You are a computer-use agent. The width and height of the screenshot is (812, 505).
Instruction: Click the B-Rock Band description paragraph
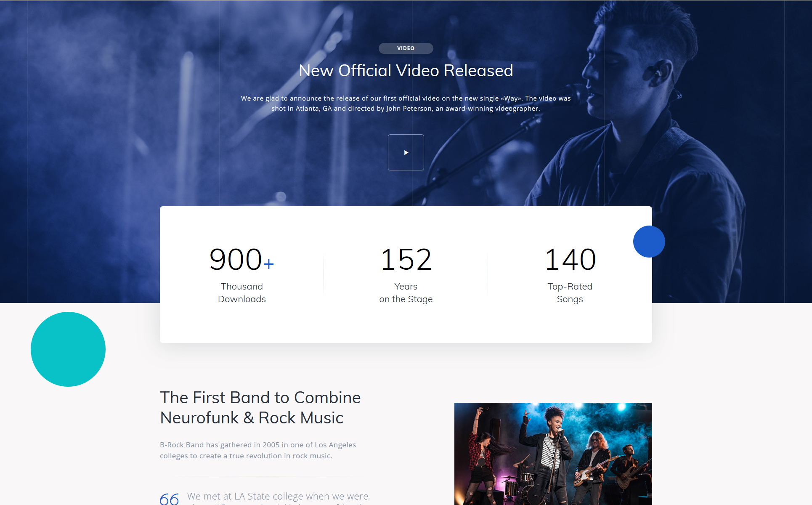(x=258, y=450)
